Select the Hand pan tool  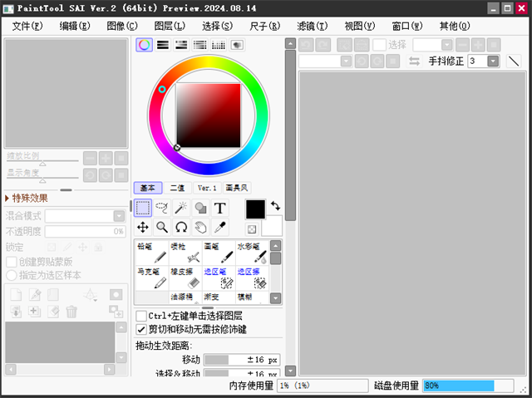click(200, 227)
